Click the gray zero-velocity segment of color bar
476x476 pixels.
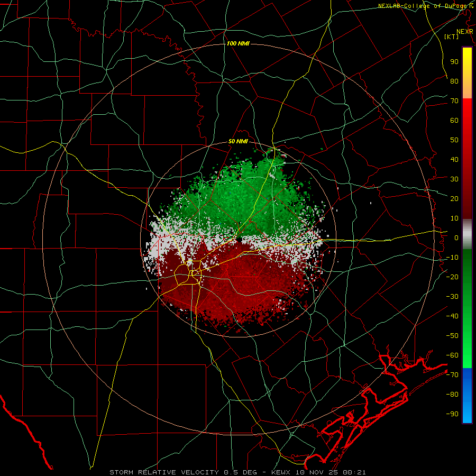[x=467, y=234]
